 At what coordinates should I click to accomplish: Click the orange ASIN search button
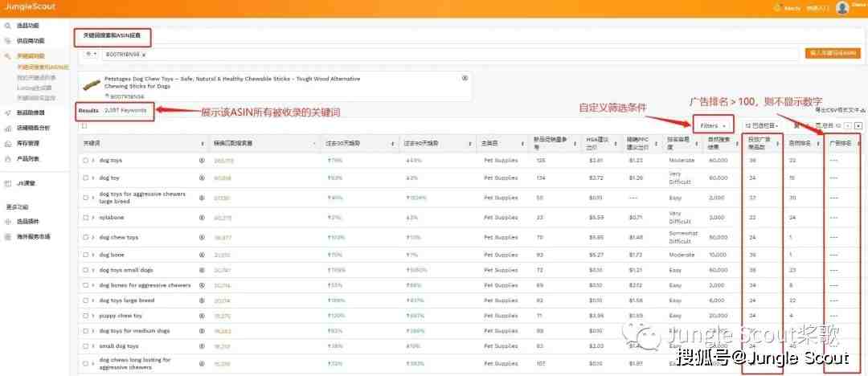point(832,53)
